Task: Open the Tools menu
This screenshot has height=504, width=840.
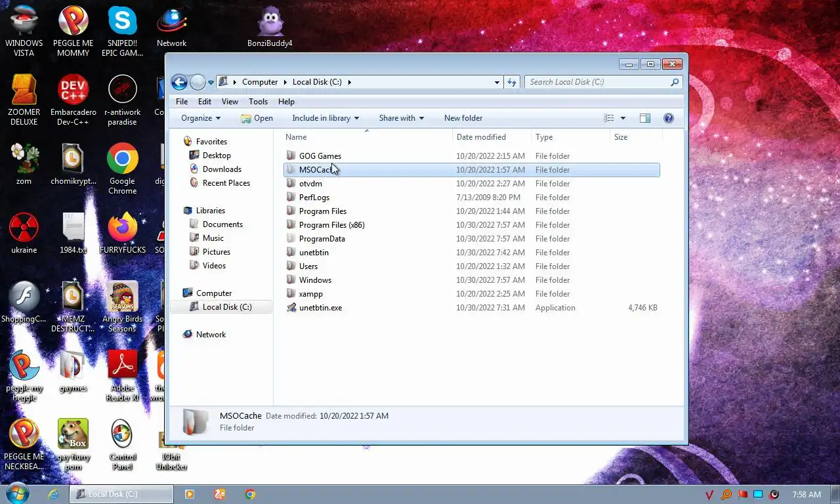Action: [258, 102]
